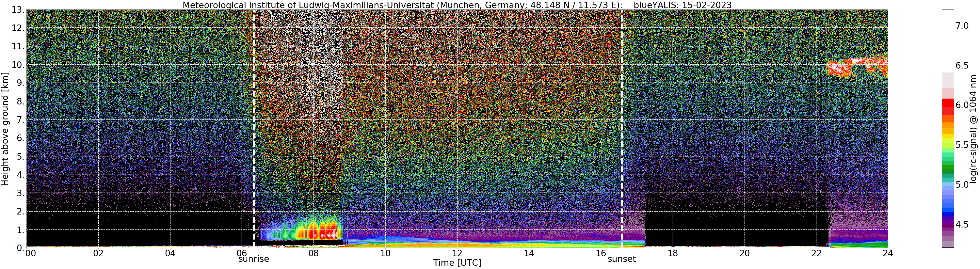Pick the white top segment of the colorbar

pyautogui.click(x=948, y=41)
